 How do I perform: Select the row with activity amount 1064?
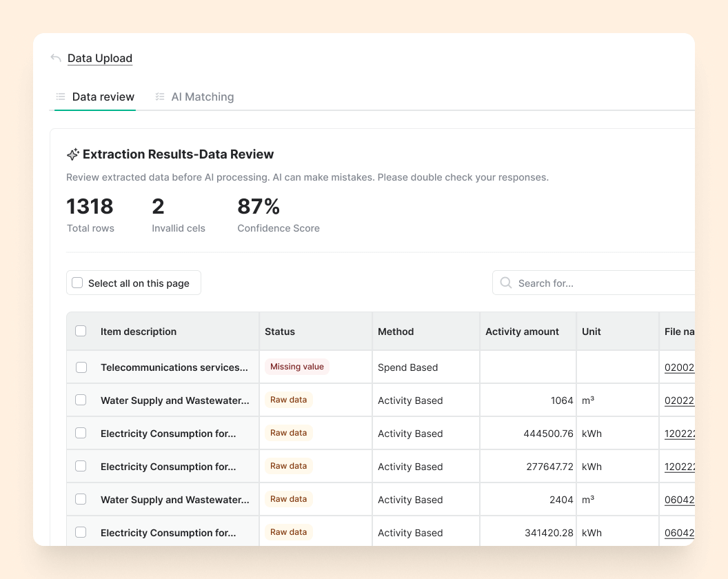pos(81,400)
